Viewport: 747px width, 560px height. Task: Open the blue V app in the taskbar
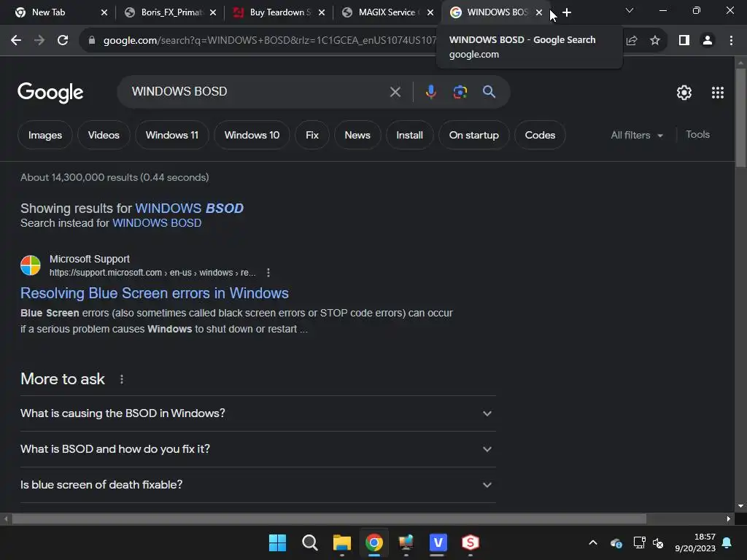[x=438, y=542]
